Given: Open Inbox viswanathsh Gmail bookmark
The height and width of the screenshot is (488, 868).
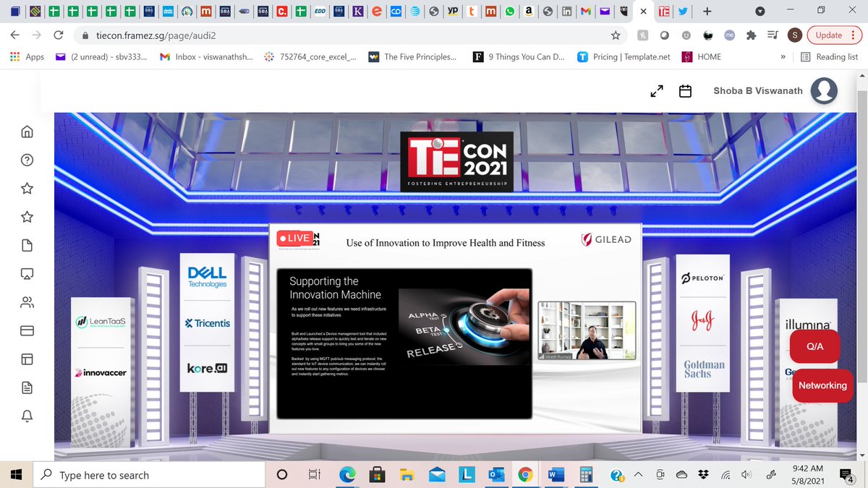Looking at the screenshot, I should (206, 57).
